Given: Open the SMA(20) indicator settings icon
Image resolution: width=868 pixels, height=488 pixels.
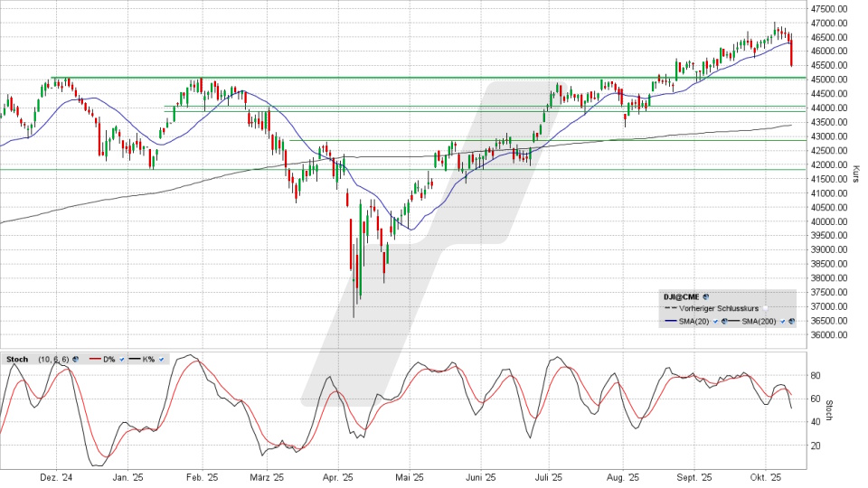Looking at the screenshot, I should coord(722,321).
